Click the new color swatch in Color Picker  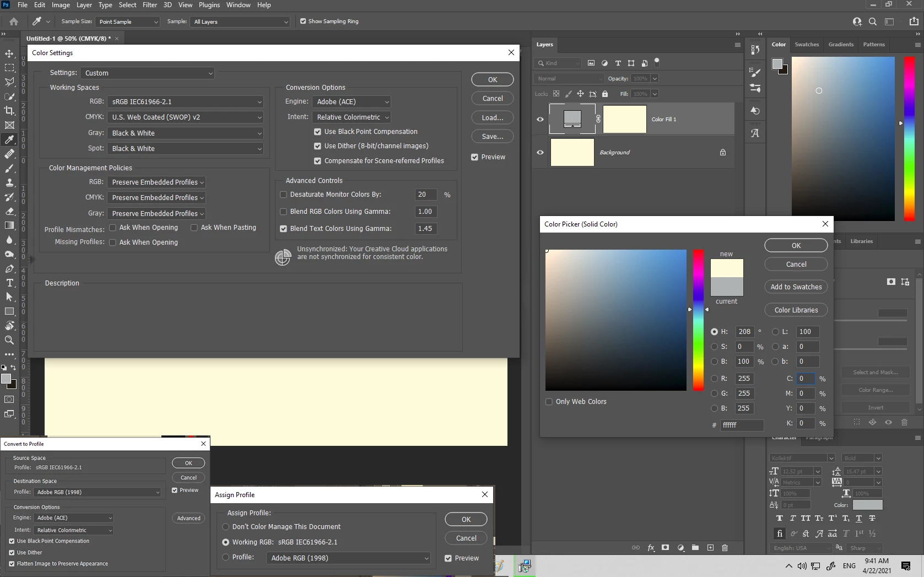pyautogui.click(x=727, y=268)
